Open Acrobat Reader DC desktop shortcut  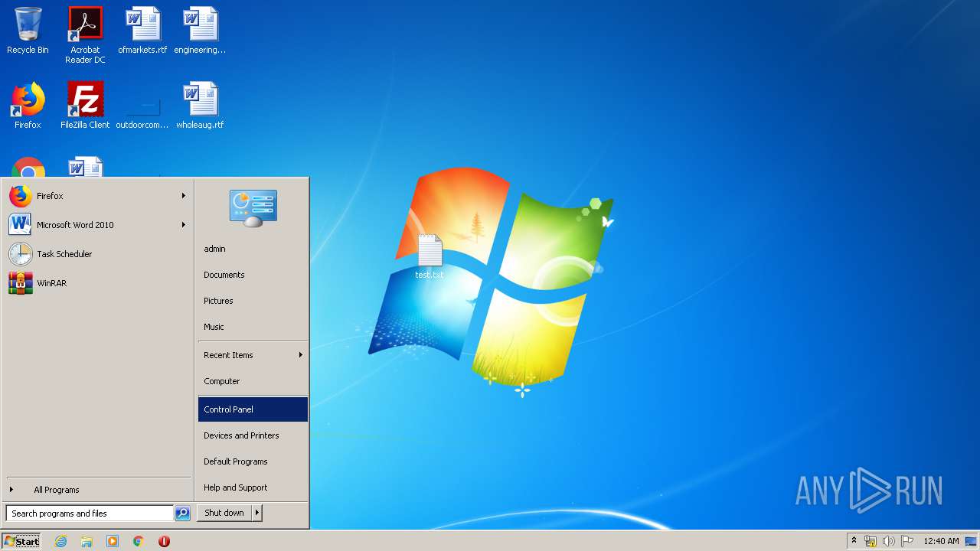pyautogui.click(x=85, y=35)
